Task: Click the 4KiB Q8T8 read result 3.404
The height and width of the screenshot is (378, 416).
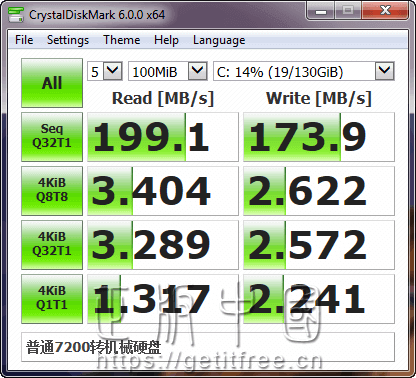Action: click(163, 191)
